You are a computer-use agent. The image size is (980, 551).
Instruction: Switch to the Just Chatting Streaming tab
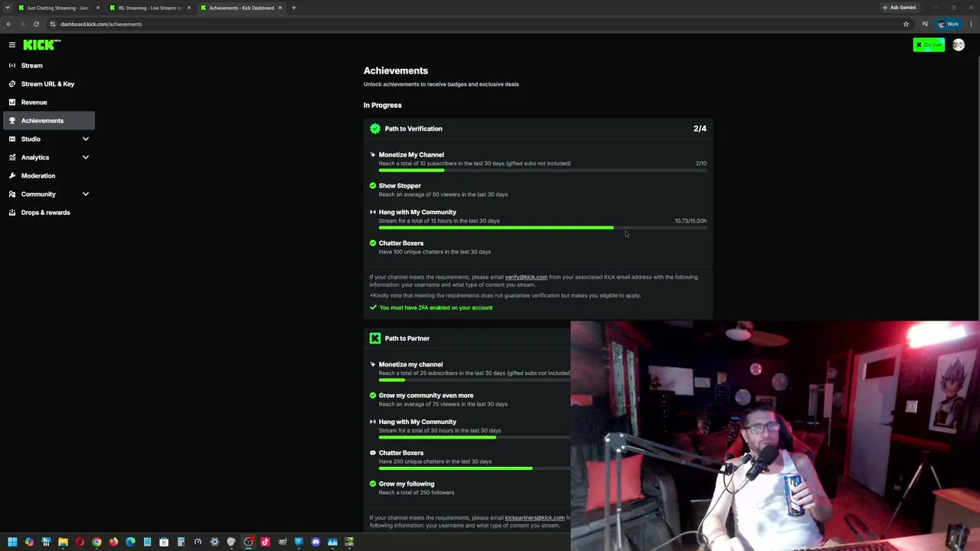58,8
